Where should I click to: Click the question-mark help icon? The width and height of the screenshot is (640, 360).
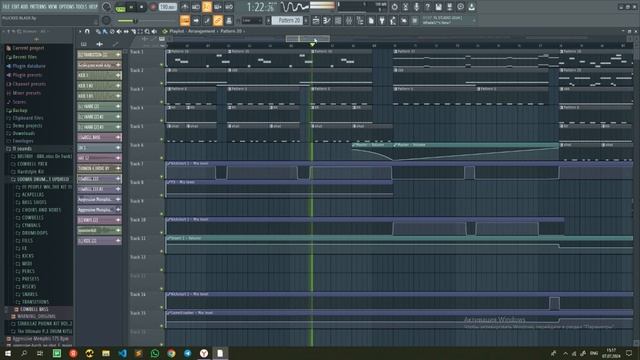(x=427, y=7)
